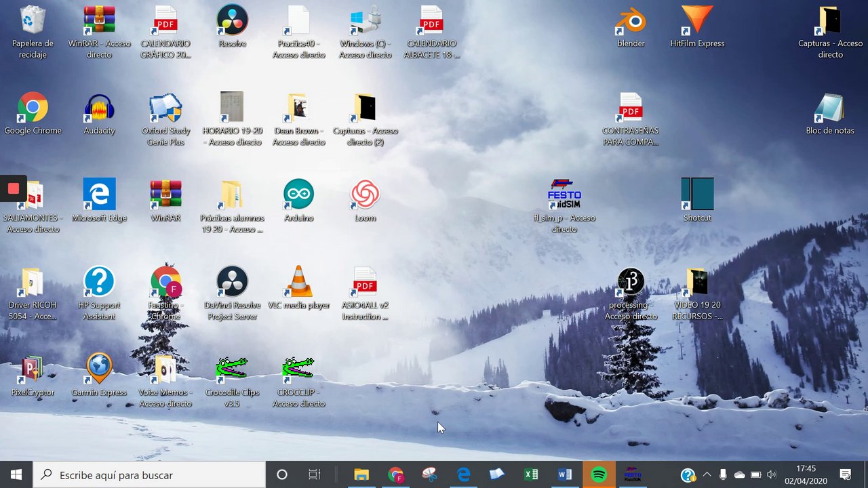
Task: Open Snipping Tool from taskbar
Action: (429, 475)
